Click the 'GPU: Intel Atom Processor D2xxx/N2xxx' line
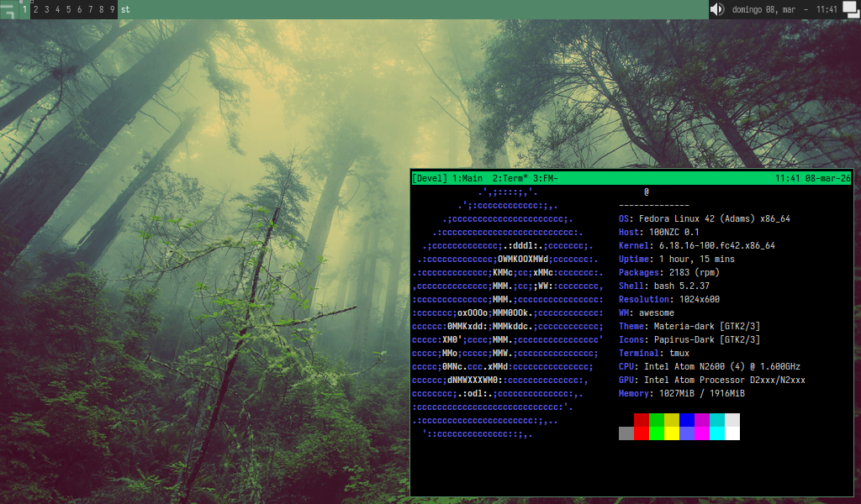This screenshot has width=861, height=504. [712, 380]
